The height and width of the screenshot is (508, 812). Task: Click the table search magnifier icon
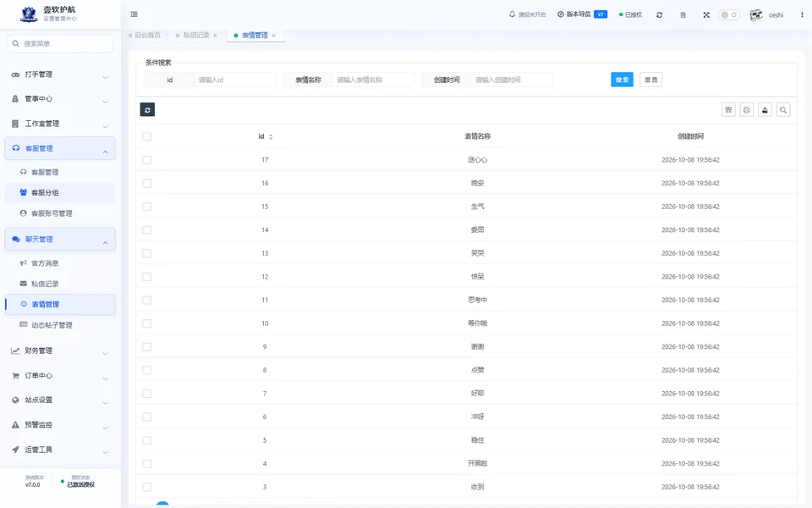pos(783,110)
